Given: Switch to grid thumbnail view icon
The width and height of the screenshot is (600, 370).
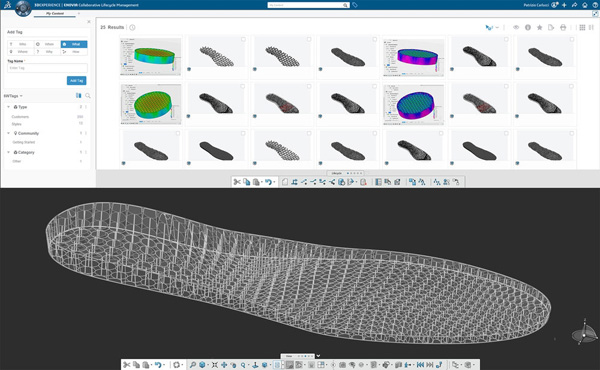Looking at the screenshot, I should click(582, 28).
